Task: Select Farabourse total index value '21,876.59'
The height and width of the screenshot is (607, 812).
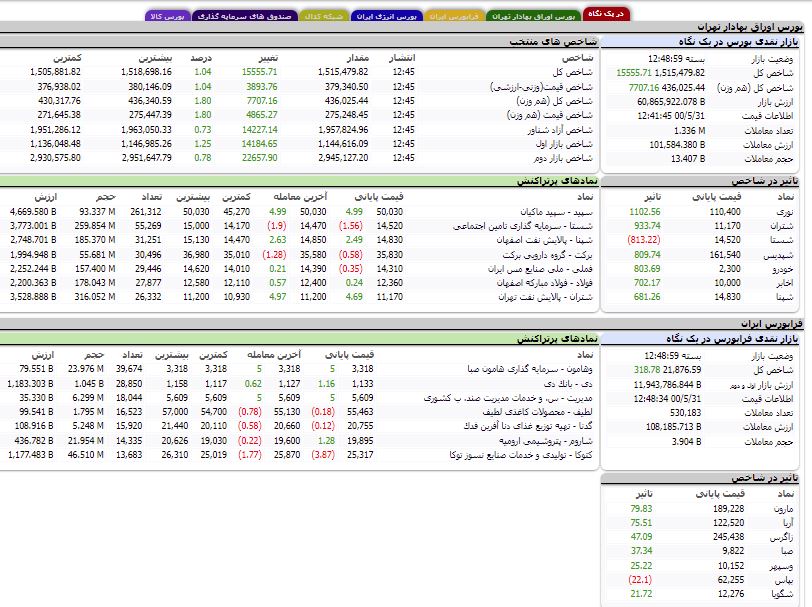Action: (x=682, y=370)
